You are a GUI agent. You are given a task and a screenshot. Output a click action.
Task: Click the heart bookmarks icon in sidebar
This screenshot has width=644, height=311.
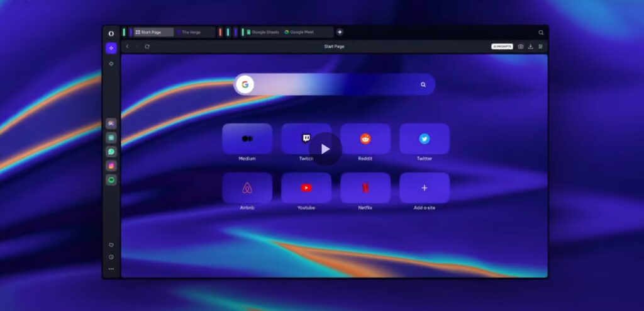pyautogui.click(x=111, y=245)
